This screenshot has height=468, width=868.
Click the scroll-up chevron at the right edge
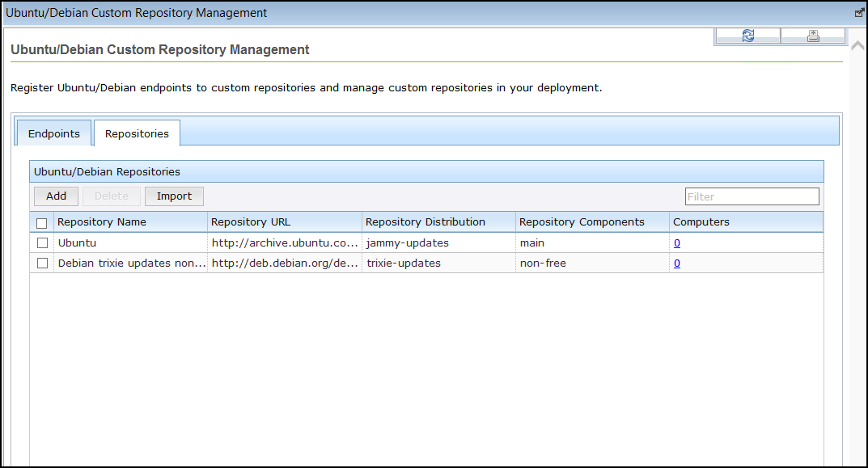click(x=858, y=45)
